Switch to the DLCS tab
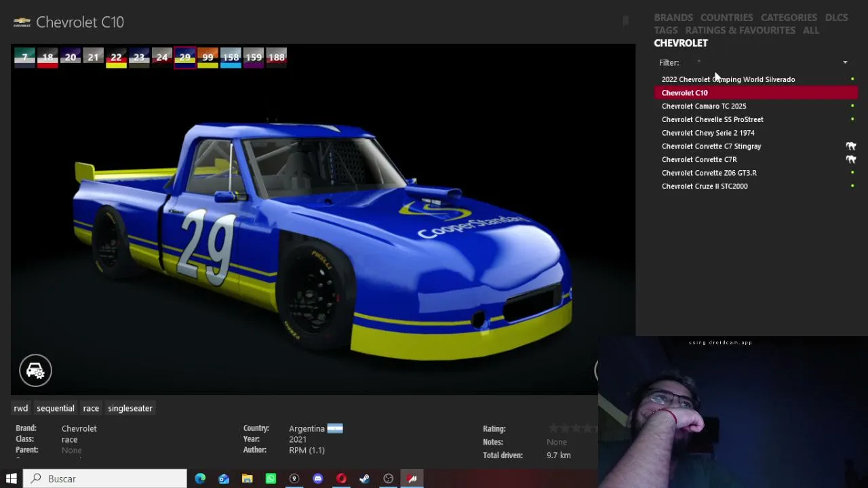 tap(837, 18)
